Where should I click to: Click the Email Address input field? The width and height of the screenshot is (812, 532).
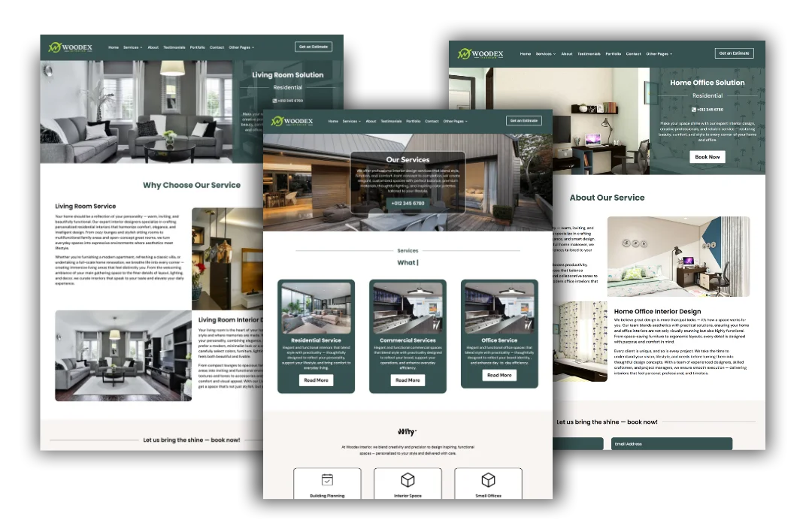[671, 443]
